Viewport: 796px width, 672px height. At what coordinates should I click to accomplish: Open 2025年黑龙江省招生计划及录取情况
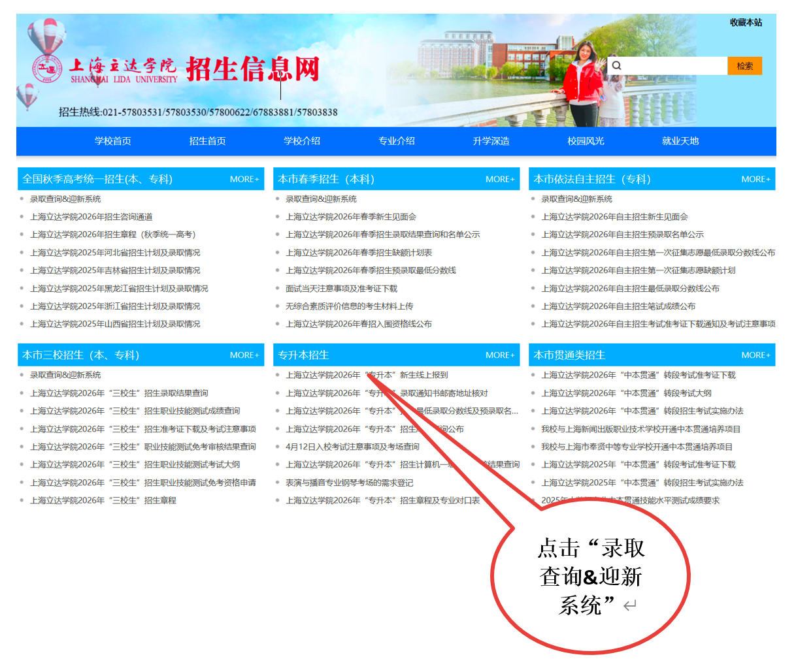pyautogui.click(x=119, y=289)
